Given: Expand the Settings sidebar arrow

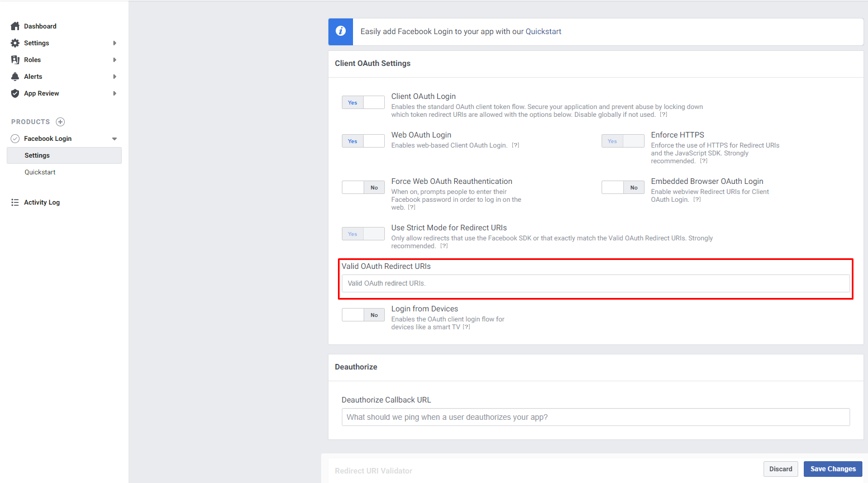Looking at the screenshot, I should [x=115, y=43].
